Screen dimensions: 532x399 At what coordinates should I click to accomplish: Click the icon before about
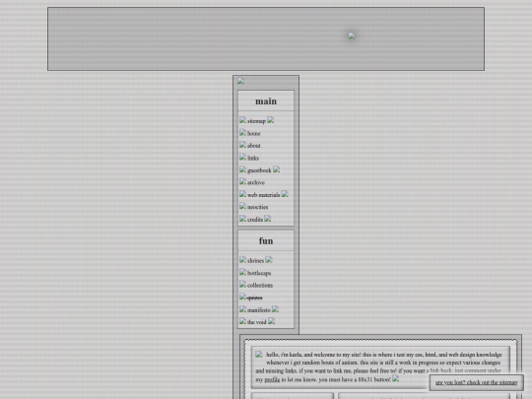click(x=242, y=145)
